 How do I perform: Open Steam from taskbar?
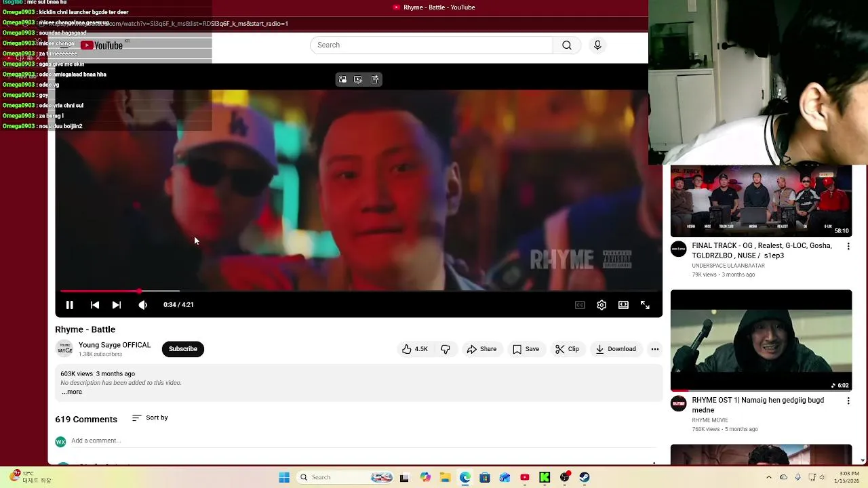[585, 477]
